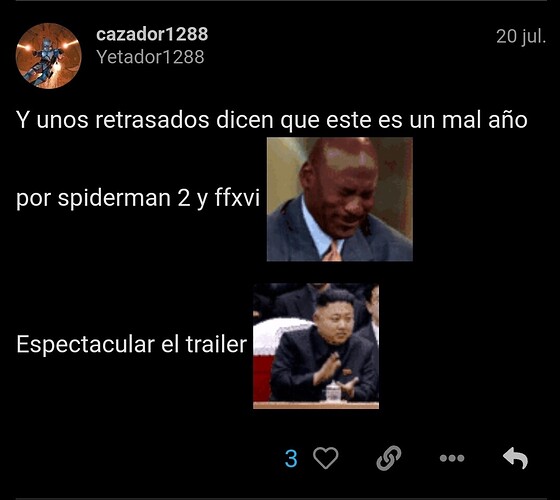The height and width of the screenshot is (500, 560).
Task: Click the word 'trailer' in the post
Action: pos(216,345)
